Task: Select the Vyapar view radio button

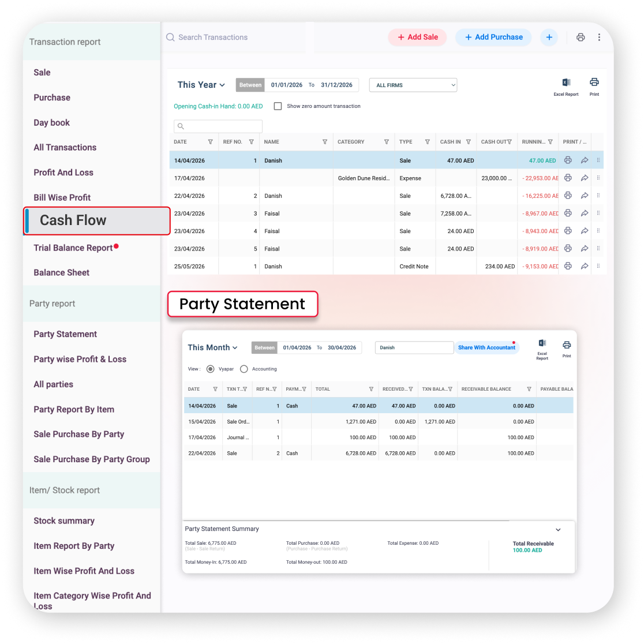Action: [210, 369]
